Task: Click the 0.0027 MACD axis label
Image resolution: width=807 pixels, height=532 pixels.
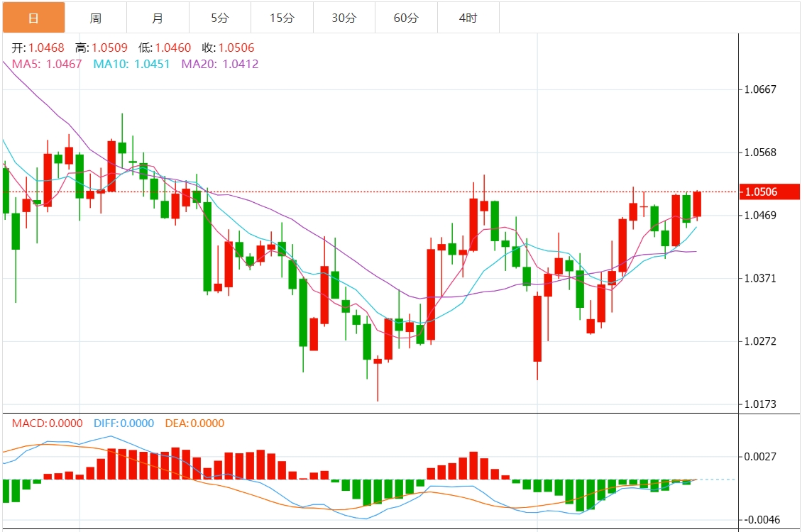Action: 760,457
